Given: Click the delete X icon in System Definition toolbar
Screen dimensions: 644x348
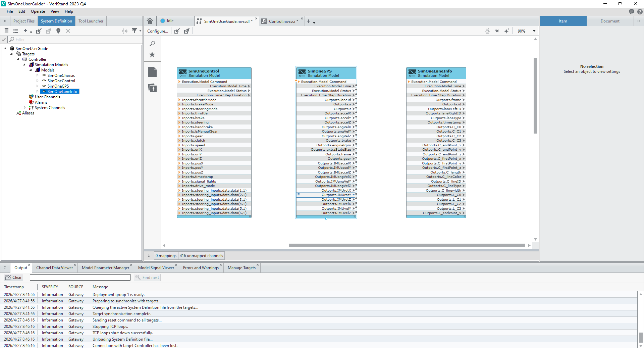Looking at the screenshot, I should (68, 31).
